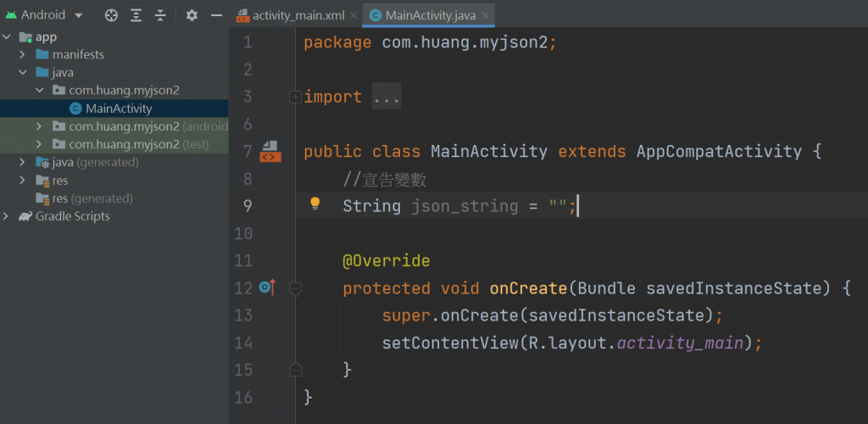Image resolution: width=868 pixels, height=424 pixels.
Task: Expand the Gradle Scripts node
Action: pos(7,216)
